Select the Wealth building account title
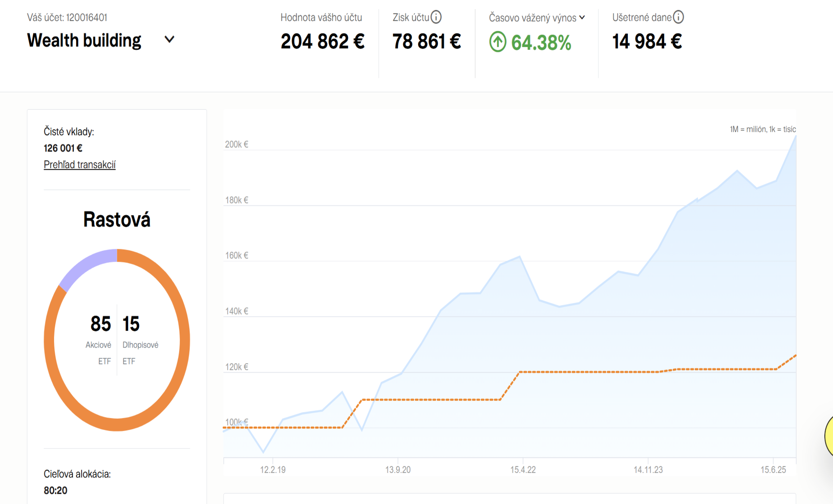 tap(84, 40)
